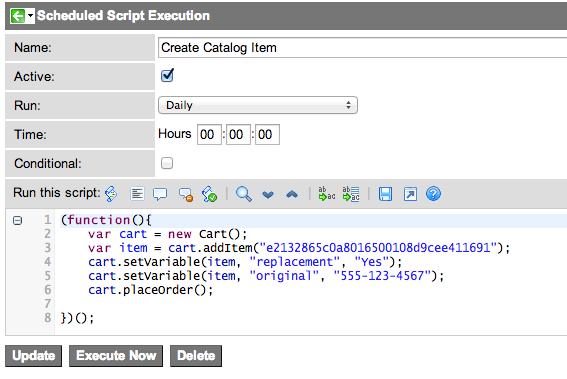This screenshot has height=379, width=567.
Task: Click the sys_id string in addItem
Action: pyautogui.click(x=378, y=248)
